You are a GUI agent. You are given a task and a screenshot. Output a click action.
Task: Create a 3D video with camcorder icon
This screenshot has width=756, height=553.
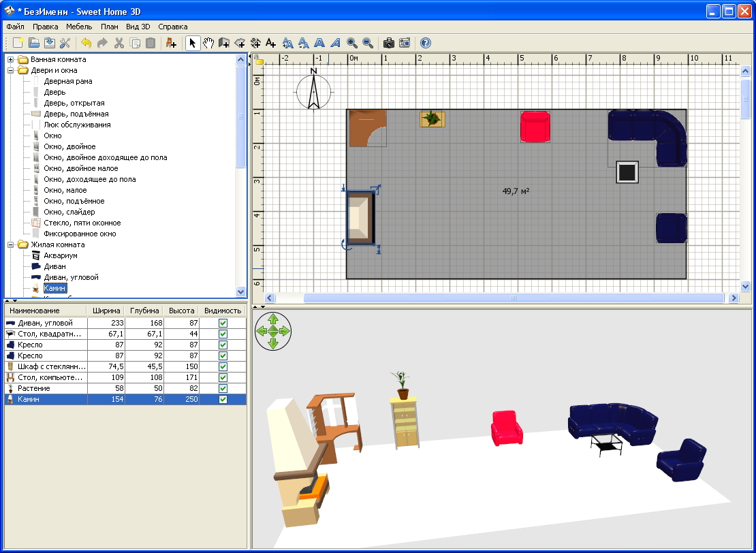(405, 43)
